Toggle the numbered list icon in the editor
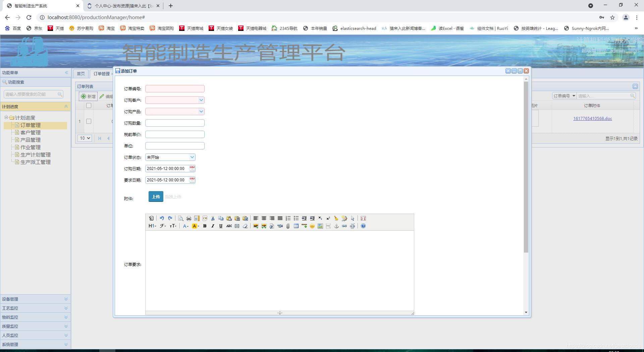Screen dimensions: 644x352 [287, 218]
